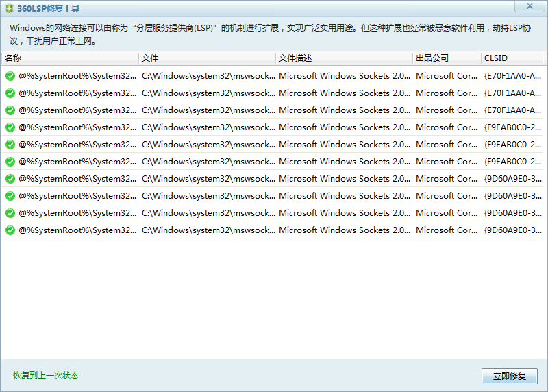The height and width of the screenshot is (392, 548).
Task: Select the CLSID cell of first {E70F1AA0-A... row
Action: pos(512,76)
